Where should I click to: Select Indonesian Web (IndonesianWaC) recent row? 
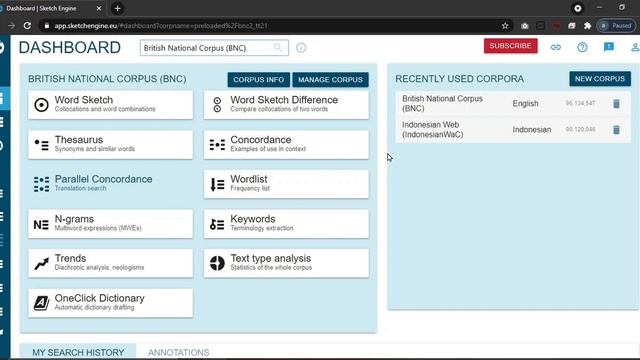click(513, 130)
